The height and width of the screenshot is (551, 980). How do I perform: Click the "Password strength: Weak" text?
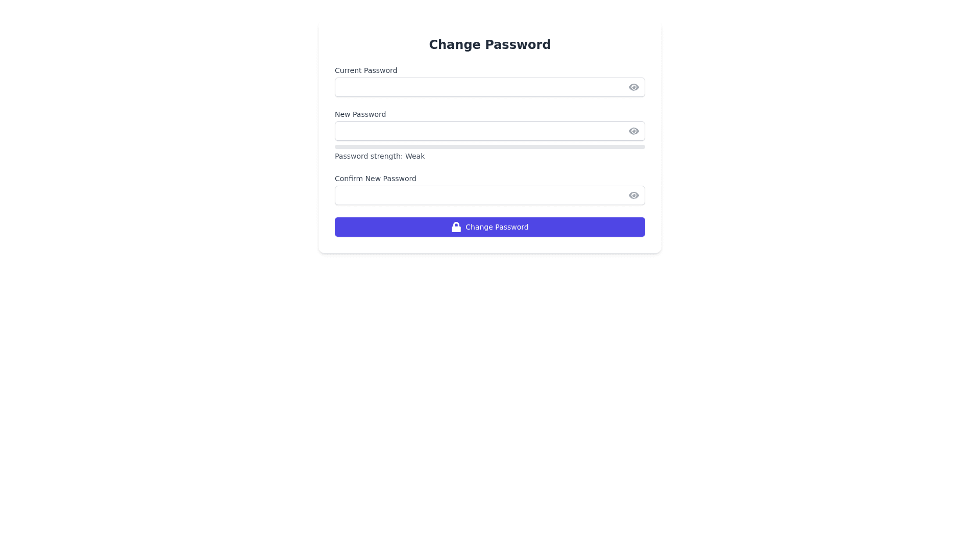coord(379,156)
